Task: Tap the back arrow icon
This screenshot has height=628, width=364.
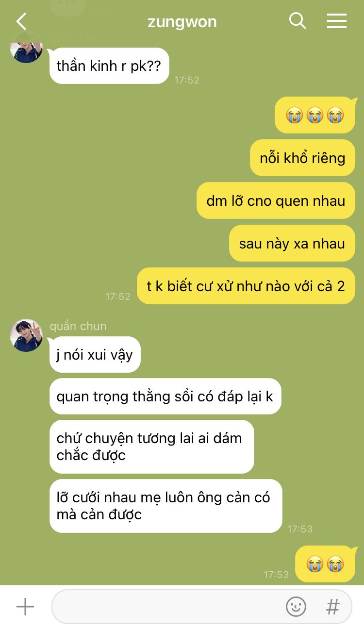Action: coord(21,21)
